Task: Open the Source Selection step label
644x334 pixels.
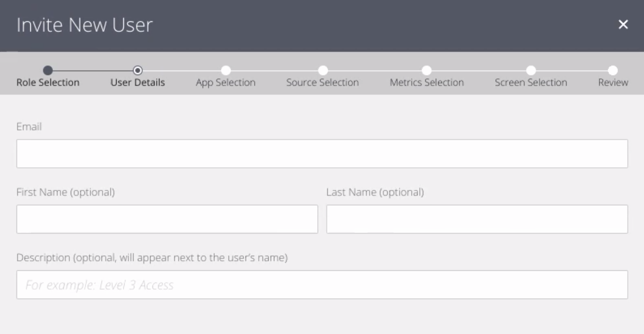Action: pos(322,83)
